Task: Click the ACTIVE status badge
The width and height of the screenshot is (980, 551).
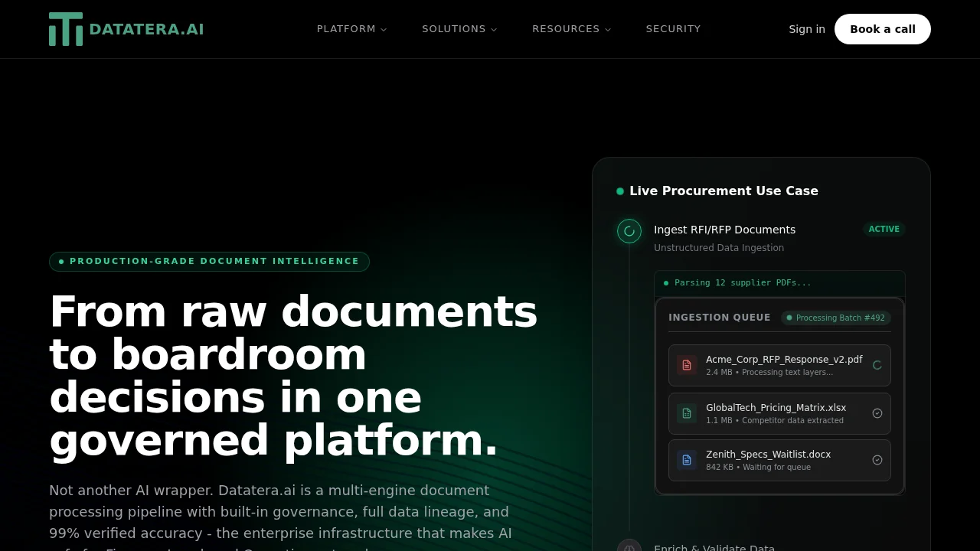Action: tap(884, 229)
